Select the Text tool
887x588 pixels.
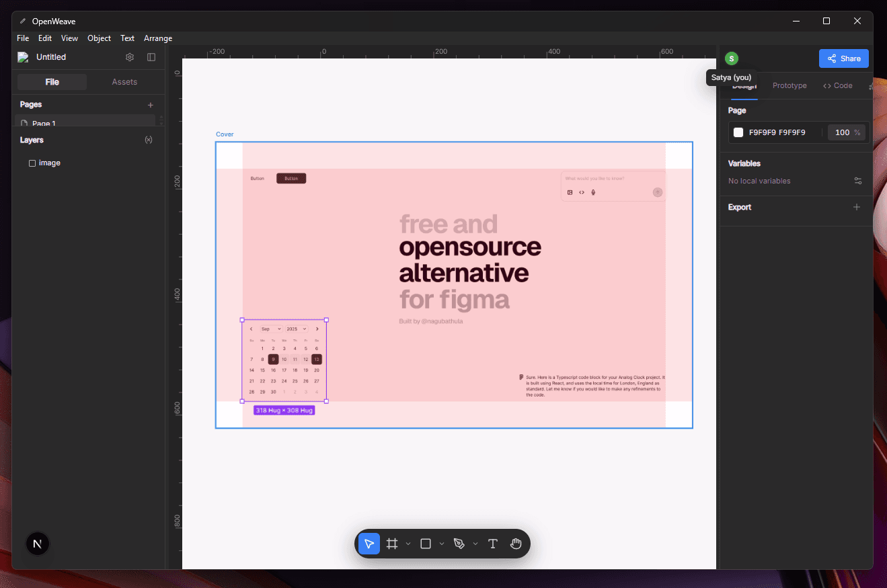tap(493, 544)
